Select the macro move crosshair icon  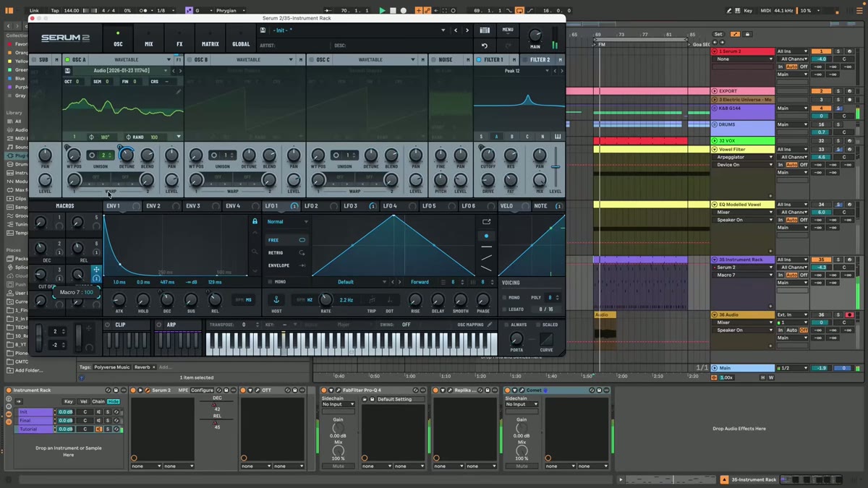95,270
